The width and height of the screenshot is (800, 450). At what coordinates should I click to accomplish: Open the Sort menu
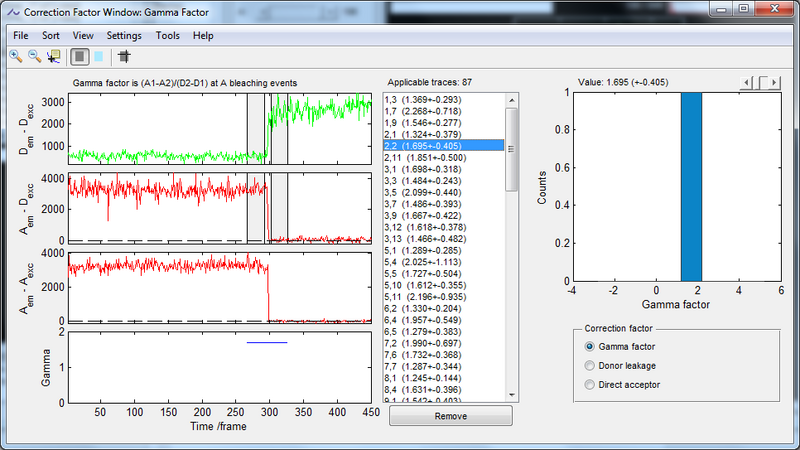51,35
